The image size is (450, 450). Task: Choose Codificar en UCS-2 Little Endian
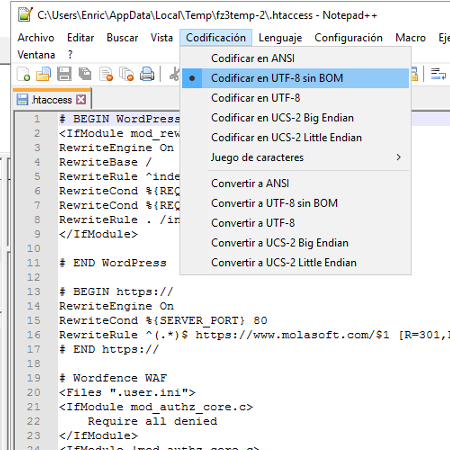pos(295,137)
